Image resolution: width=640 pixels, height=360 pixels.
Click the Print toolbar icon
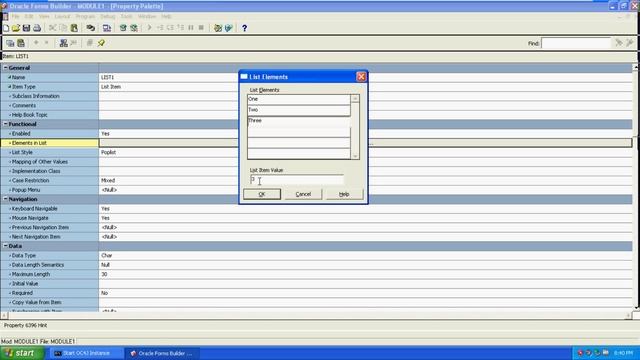(37, 28)
